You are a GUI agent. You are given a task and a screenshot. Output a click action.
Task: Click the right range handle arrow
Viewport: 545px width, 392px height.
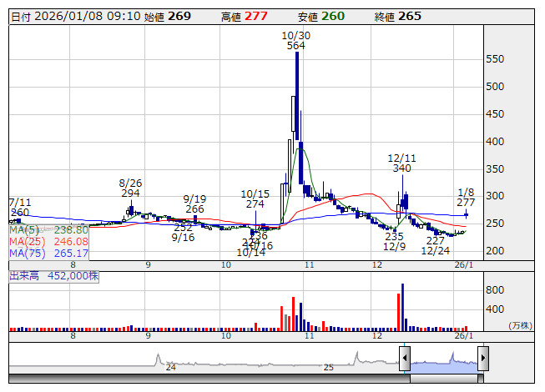[x=482, y=359]
